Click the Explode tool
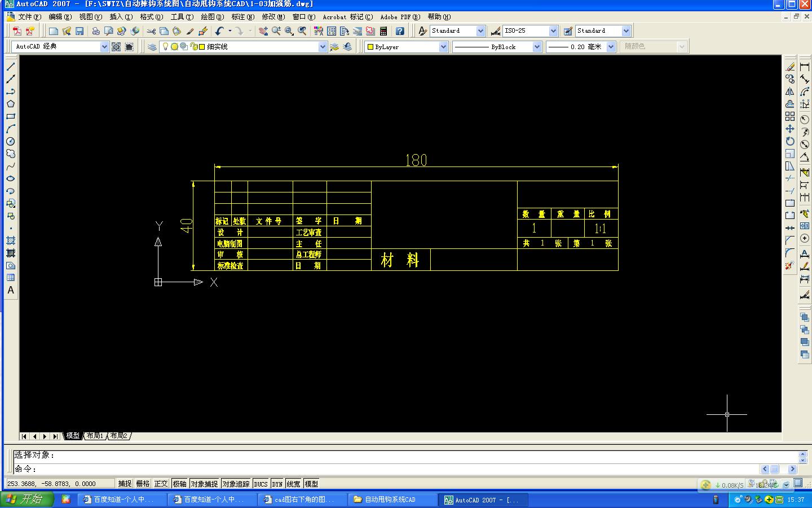Screen dimensions: 812x508 (790, 265)
